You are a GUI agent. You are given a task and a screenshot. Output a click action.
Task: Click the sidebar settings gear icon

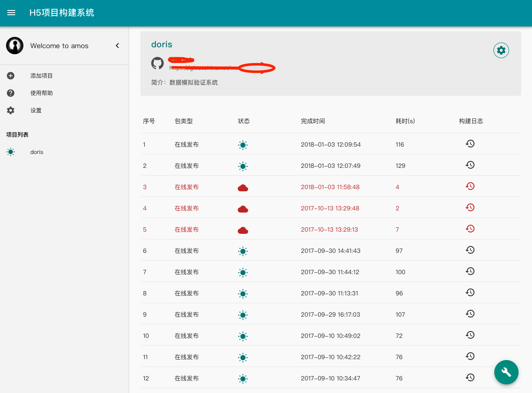[x=11, y=111]
